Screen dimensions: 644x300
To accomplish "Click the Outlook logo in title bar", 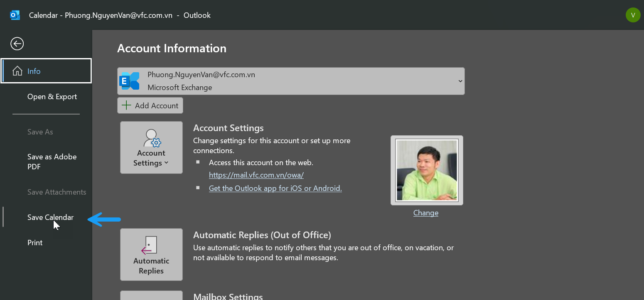I will coord(15,15).
